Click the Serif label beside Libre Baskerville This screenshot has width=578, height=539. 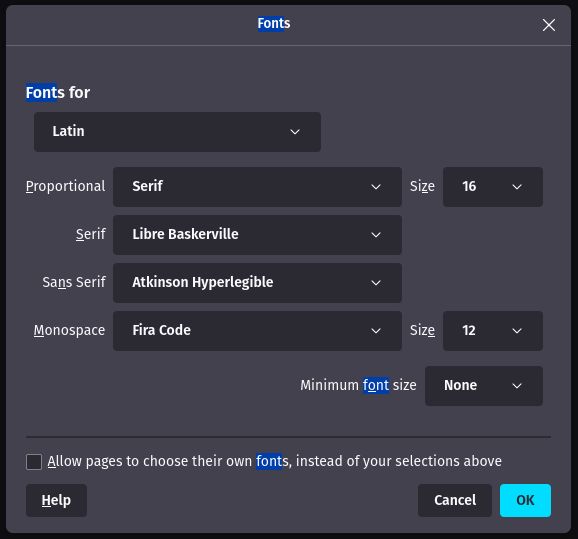click(91, 234)
